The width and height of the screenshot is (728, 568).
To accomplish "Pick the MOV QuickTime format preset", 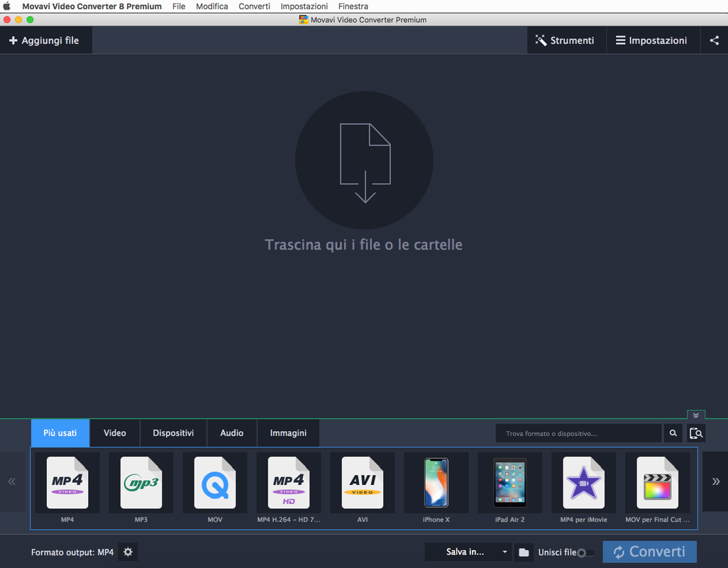I will pyautogui.click(x=215, y=489).
